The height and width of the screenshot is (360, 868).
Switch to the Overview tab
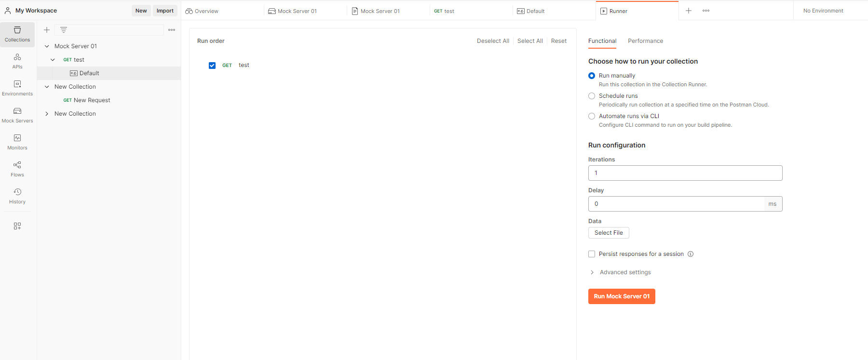tap(222, 11)
